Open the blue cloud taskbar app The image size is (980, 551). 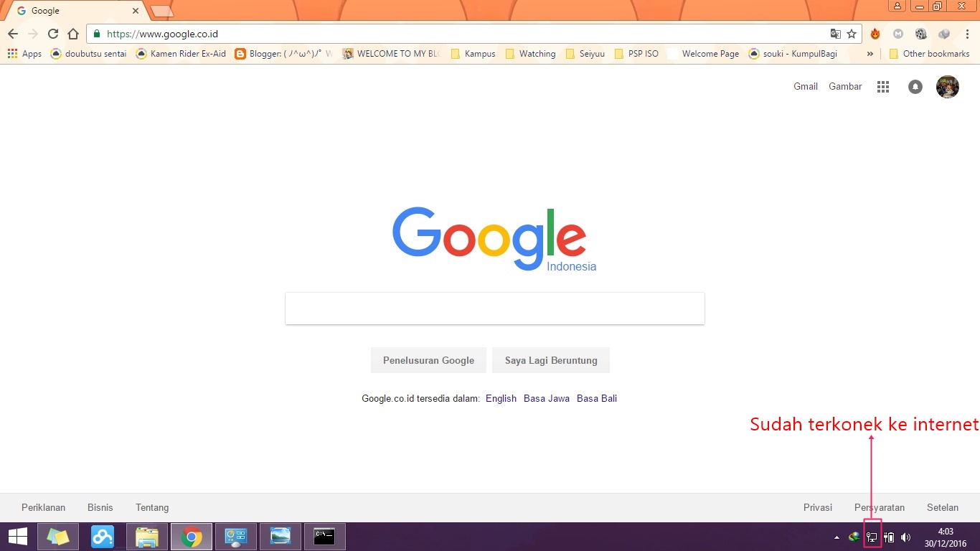point(103,537)
